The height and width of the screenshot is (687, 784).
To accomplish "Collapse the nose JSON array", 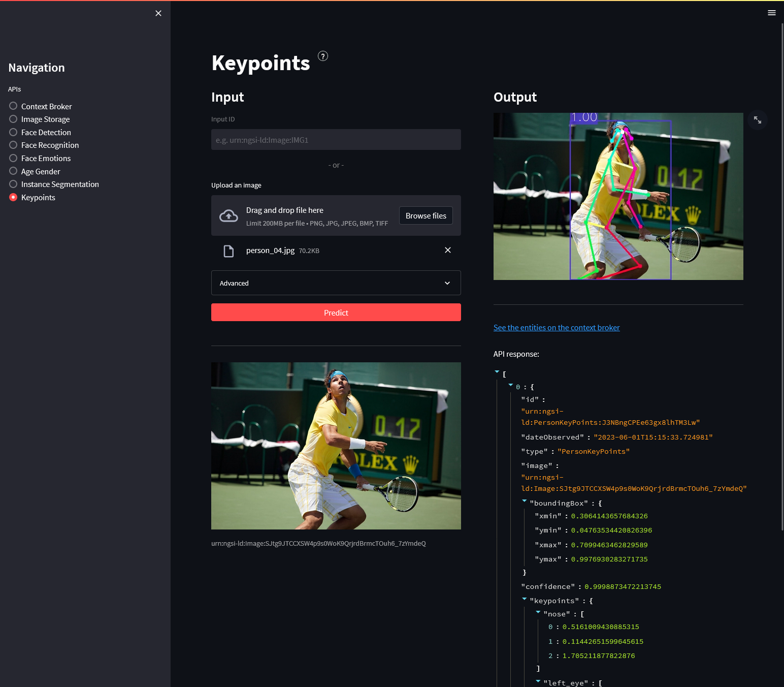I will (538, 612).
